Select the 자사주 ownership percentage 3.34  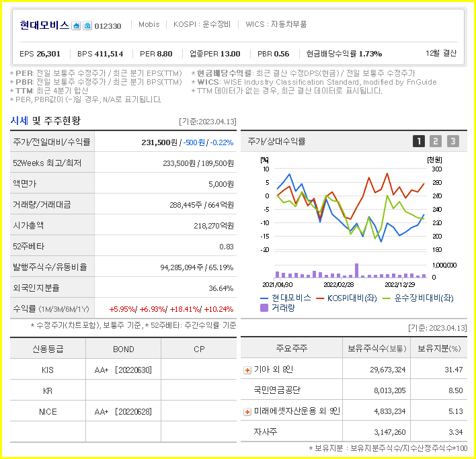[456, 432]
